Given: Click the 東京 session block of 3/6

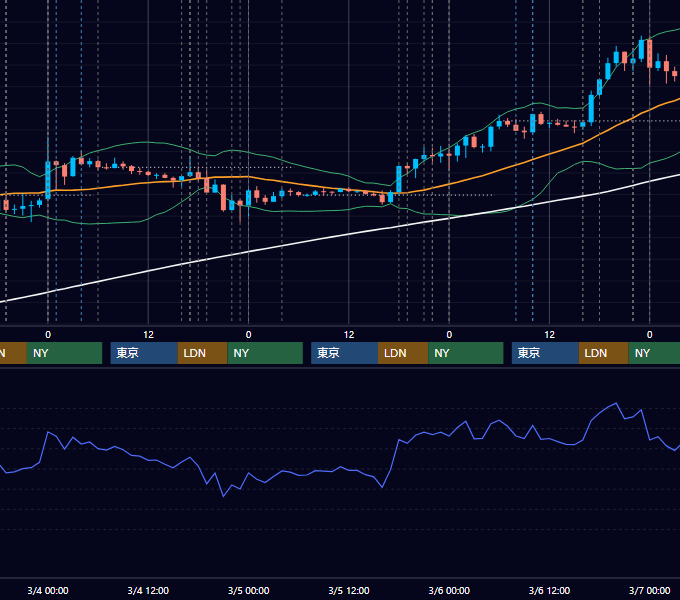Looking at the screenshot, I should point(545,353).
